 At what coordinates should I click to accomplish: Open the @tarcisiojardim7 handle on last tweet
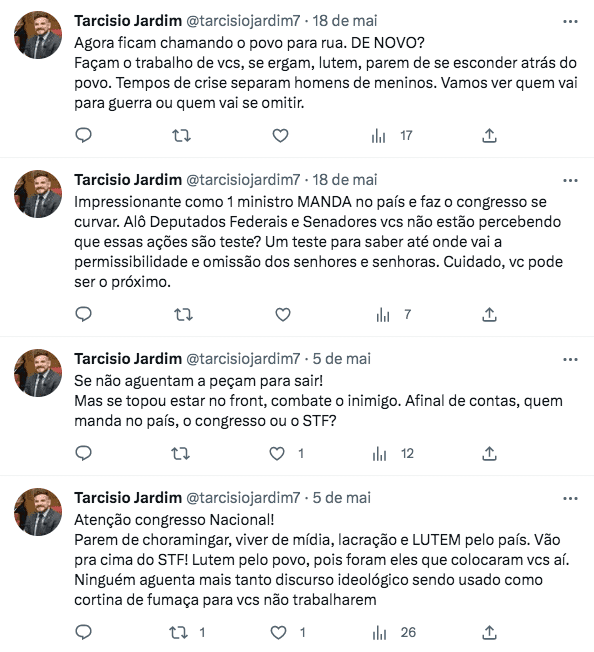coord(243,498)
